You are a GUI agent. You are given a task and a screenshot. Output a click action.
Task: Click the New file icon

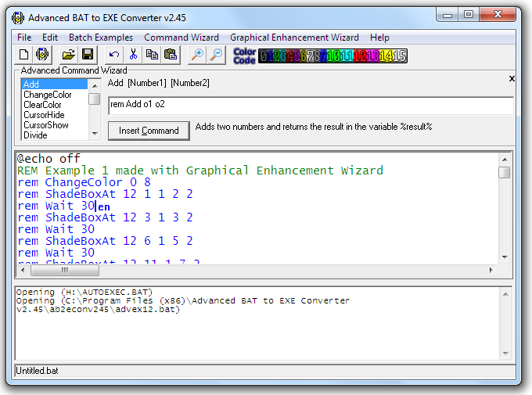click(x=24, y=55)
